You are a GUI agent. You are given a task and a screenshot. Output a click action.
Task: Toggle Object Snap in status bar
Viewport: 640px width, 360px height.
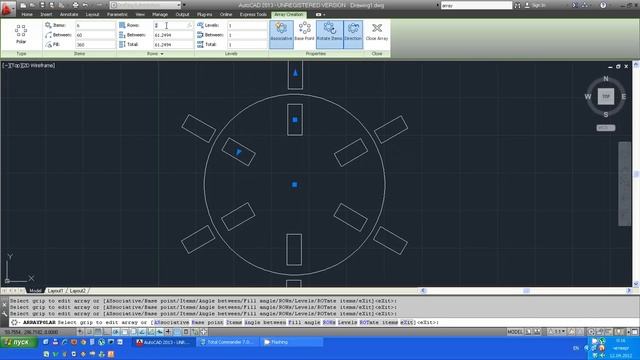[125, 332]
